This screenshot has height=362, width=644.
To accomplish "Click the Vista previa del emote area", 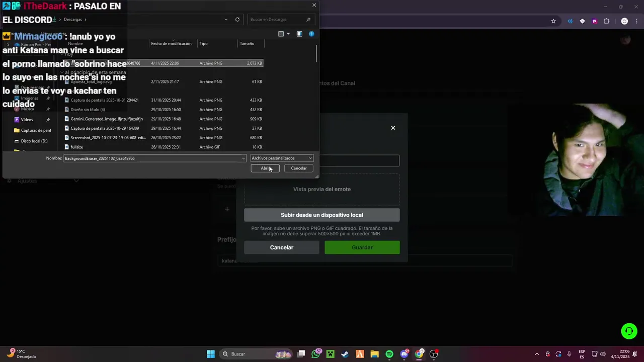I will pyautogui.click(x=322, y=190).
